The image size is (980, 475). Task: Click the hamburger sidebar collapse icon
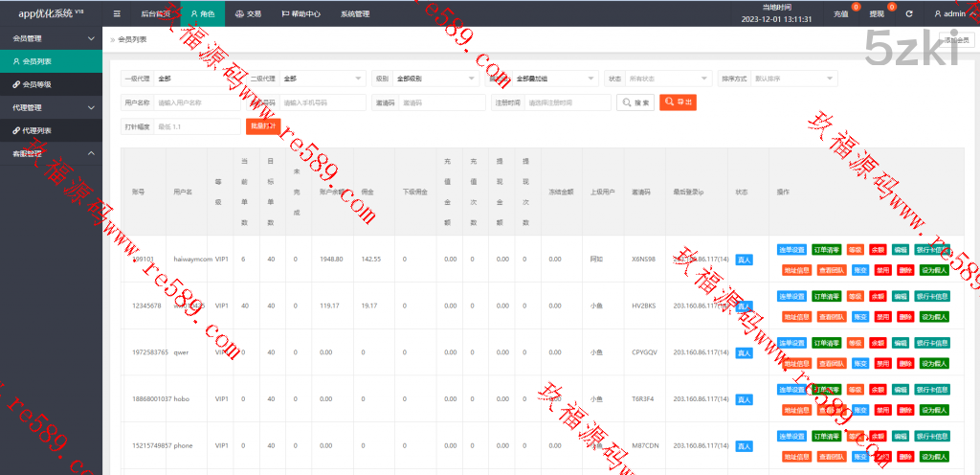coord(117,14)
